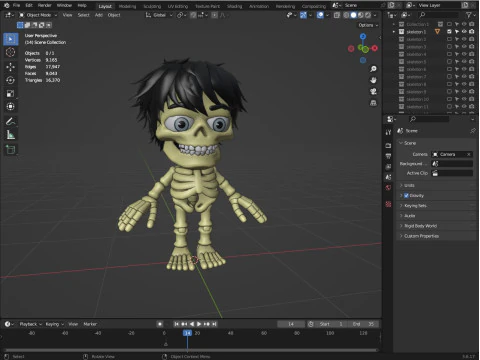Open the Edit menu
The image size is (480, 360).
tap(29, 5)
